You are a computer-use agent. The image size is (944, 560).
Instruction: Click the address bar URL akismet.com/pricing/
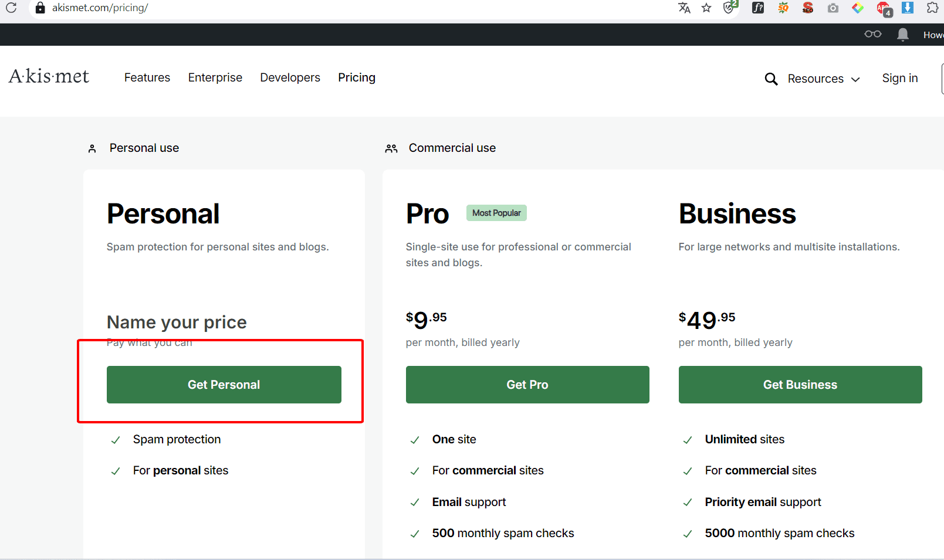click(x=100, y=8)
